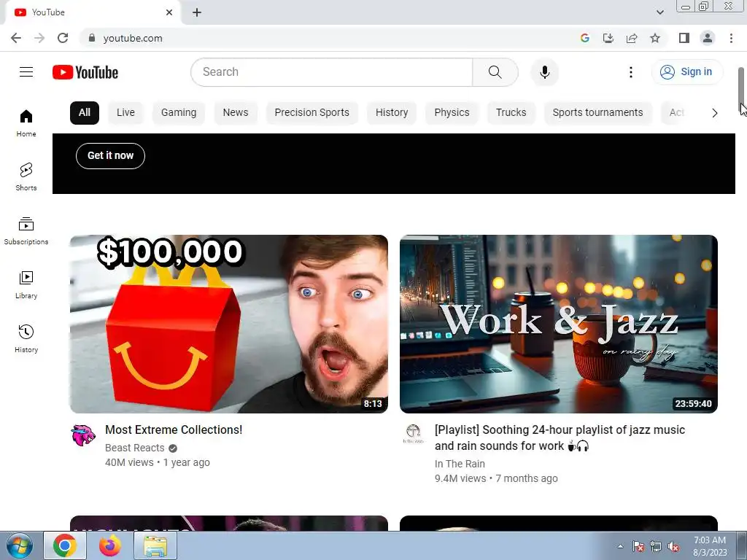747x560 pixels.
Task: Select the Gaming filter chip
Action: (179, 113)
